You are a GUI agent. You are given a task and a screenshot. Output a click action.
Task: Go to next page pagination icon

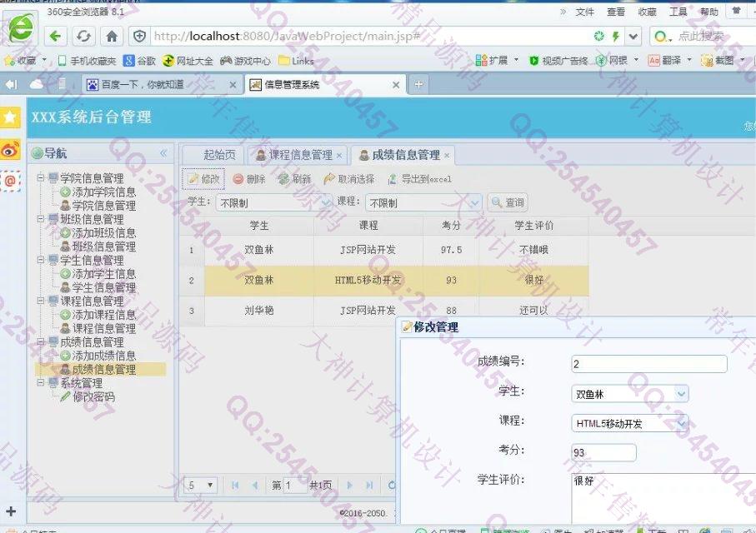point(350,486)
